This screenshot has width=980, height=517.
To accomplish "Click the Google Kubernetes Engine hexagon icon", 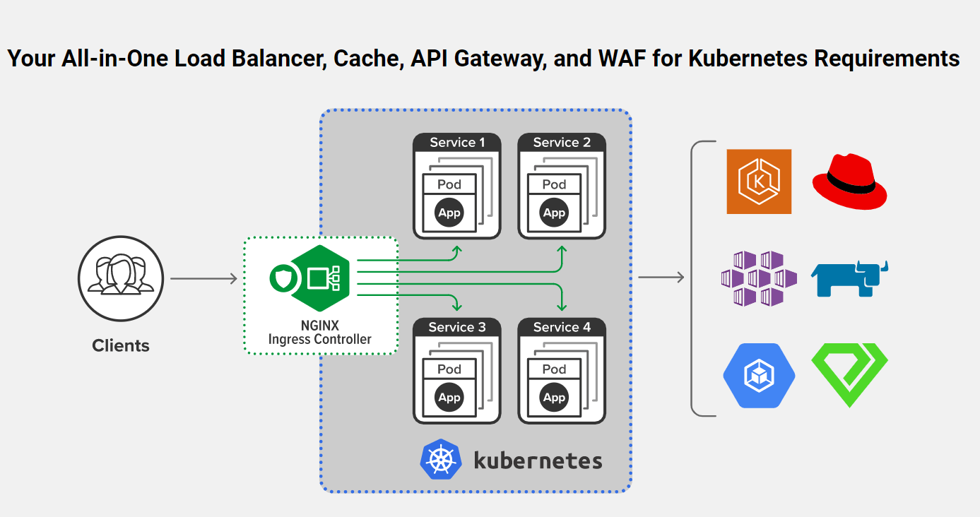I will [x=759, y=376].
